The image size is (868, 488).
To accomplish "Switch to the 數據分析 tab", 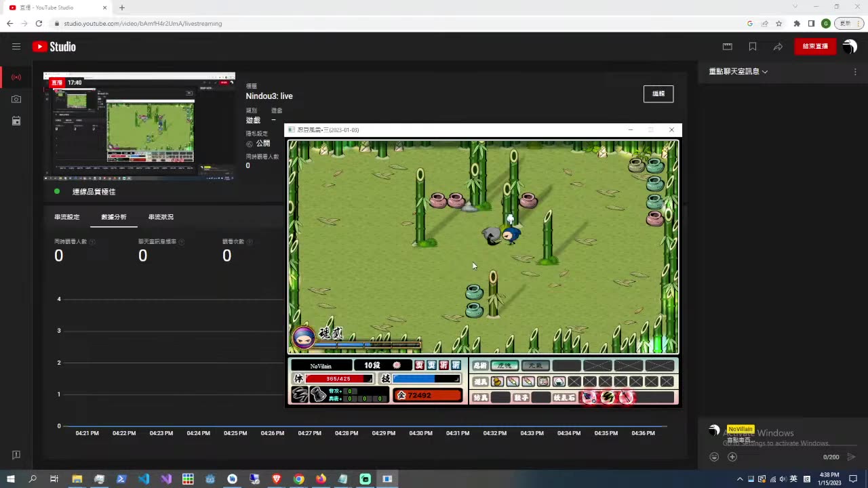I will pos(114,217).
